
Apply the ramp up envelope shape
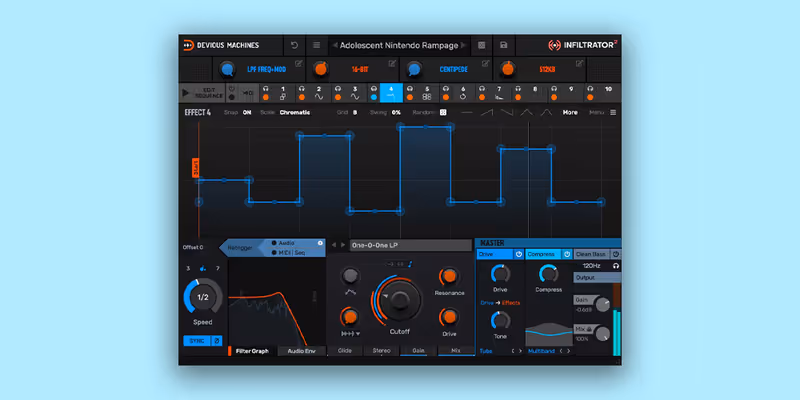(x=486, y=112)
